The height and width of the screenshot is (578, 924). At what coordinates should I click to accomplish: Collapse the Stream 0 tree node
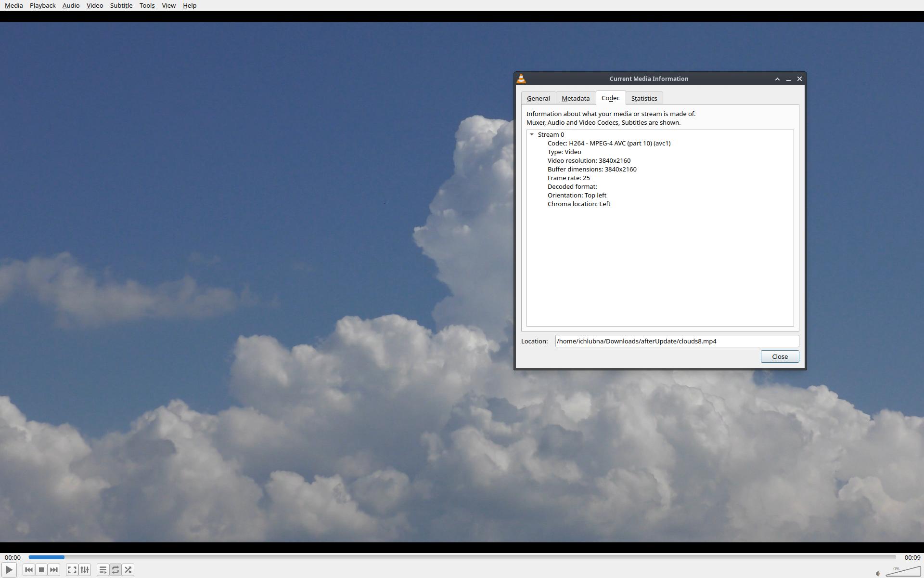[x=532, y=134]
